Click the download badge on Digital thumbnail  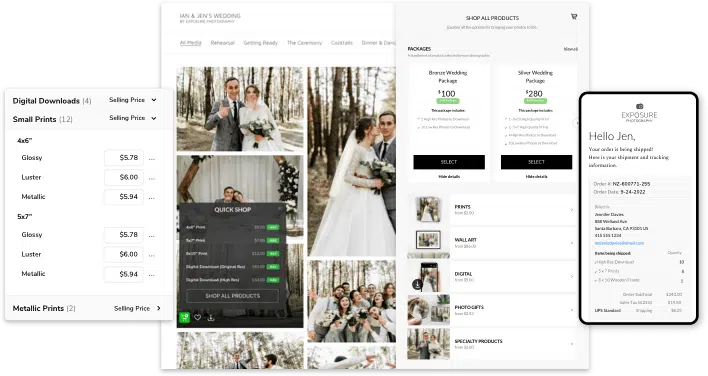pos(417,284)
